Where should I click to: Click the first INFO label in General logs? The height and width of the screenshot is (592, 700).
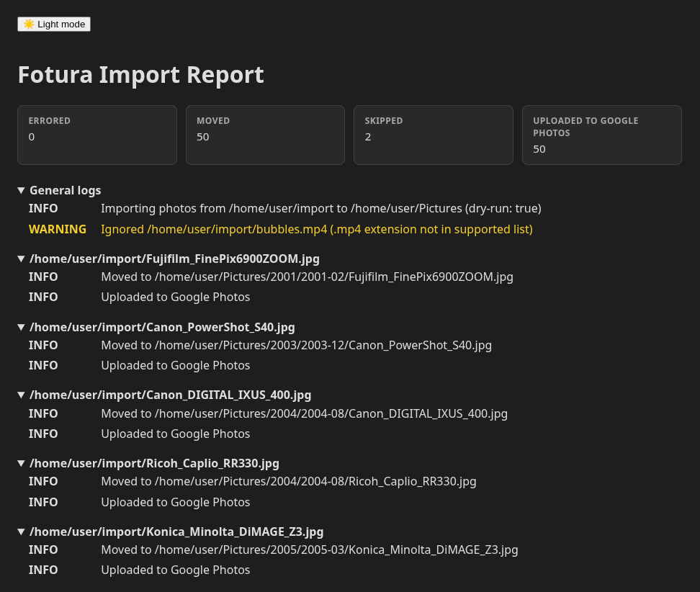click(x=43, y=208)
